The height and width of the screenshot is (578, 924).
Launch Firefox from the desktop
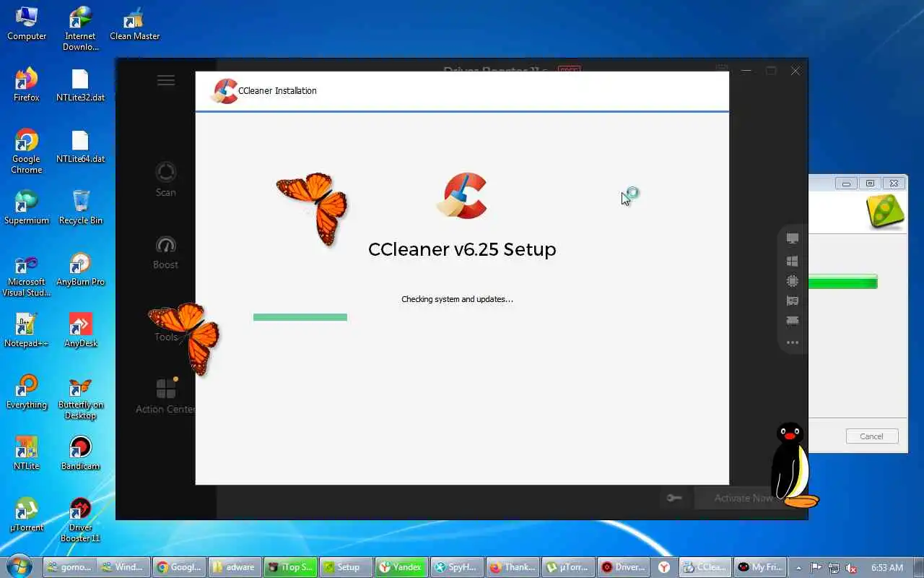pos(27,85)
